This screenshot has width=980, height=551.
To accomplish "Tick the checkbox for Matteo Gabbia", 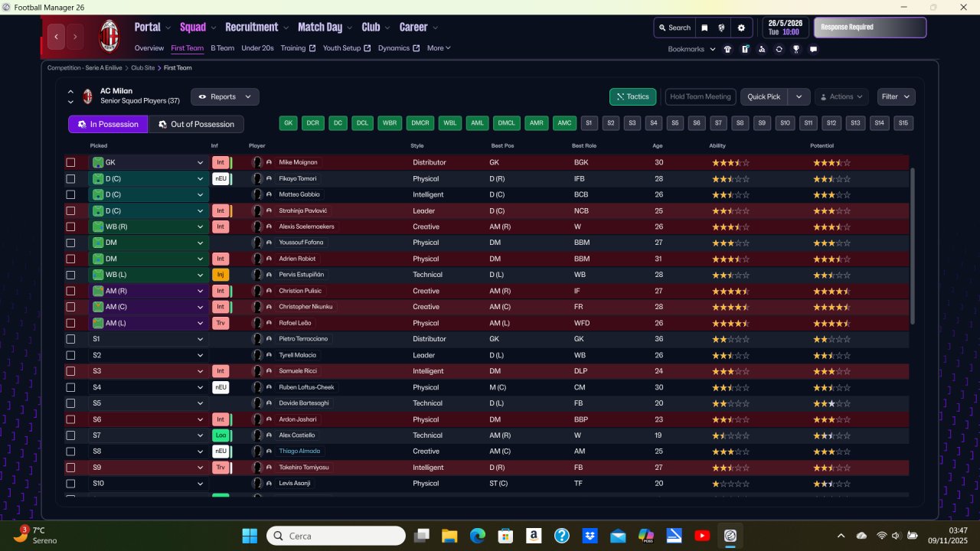I will tap(70, 194).
